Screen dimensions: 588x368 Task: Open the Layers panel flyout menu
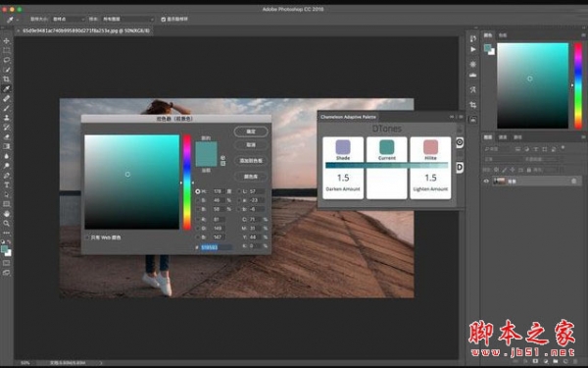point(583,137)
